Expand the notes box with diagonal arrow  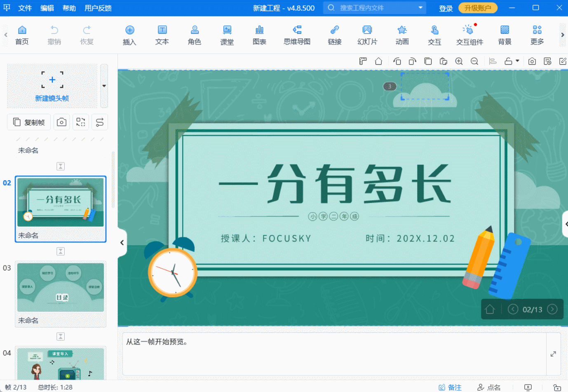pyautogui.click(x=553, y=354)
